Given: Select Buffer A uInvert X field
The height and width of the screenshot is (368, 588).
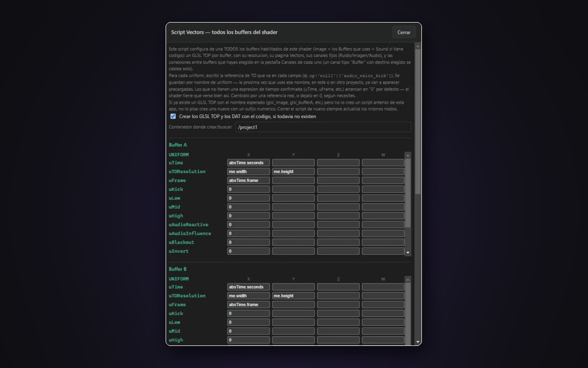Looking at the screenshot, I should pyautogui.click(x=248, y=251).
